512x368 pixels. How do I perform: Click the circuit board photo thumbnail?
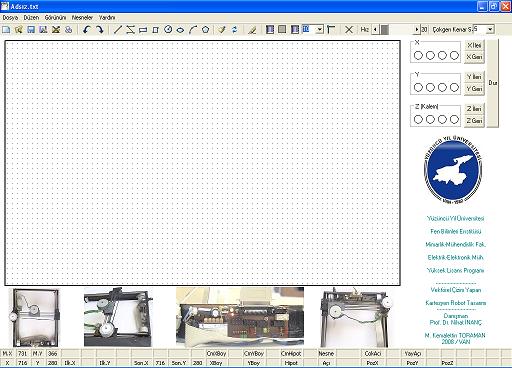240,317
